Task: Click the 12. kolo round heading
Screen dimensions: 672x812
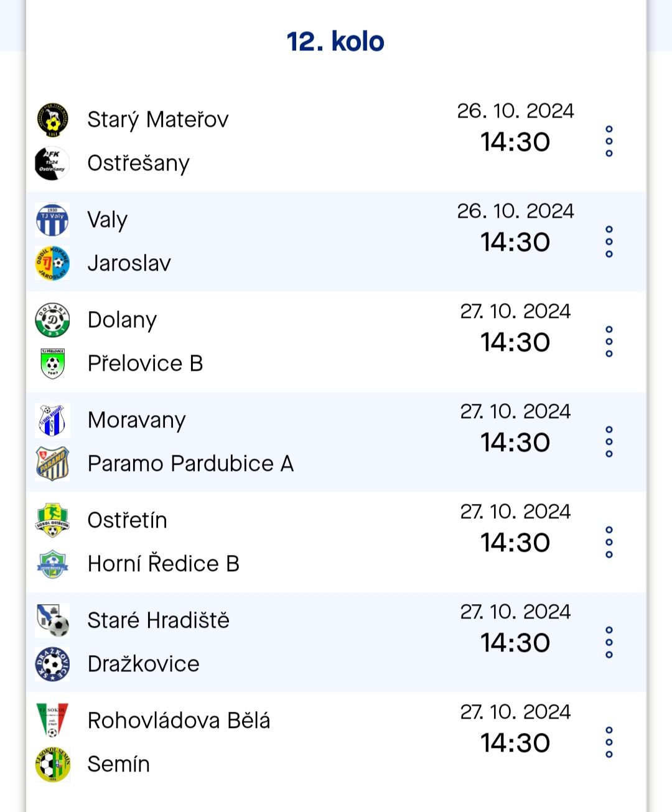Action: (x=335, y=42)
